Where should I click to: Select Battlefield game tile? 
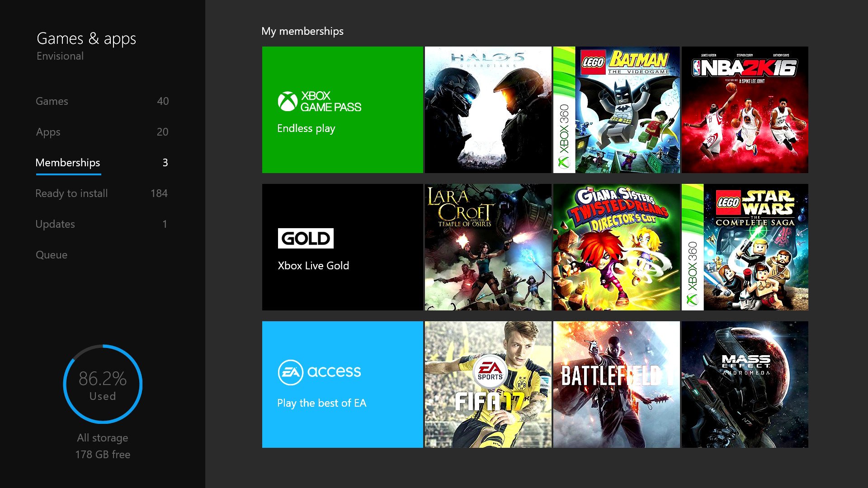pyautogui.click(x=617, y=384)
